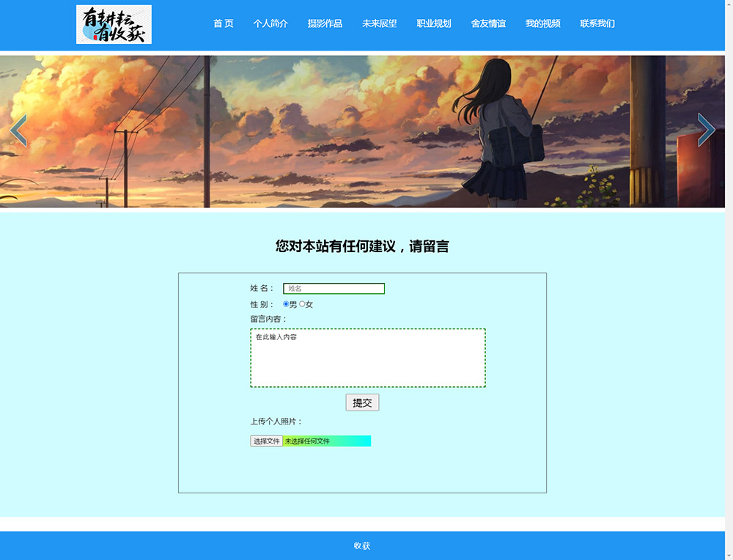The height and width of the screenshot is (560, 733).
Task: Select the 女 radio button
Action: [302, 304]
